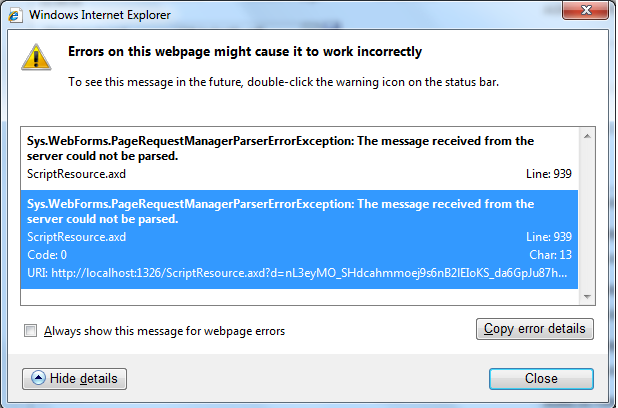The image size is (618, 408).
Task: Click the arrow icon on Hide details
Action: coord(38,379)
